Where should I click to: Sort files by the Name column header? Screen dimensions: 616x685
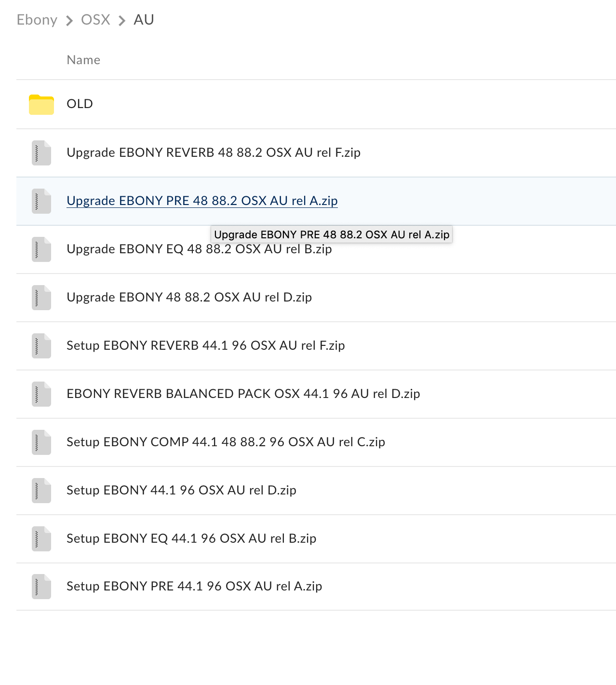(x=83, y=60)
